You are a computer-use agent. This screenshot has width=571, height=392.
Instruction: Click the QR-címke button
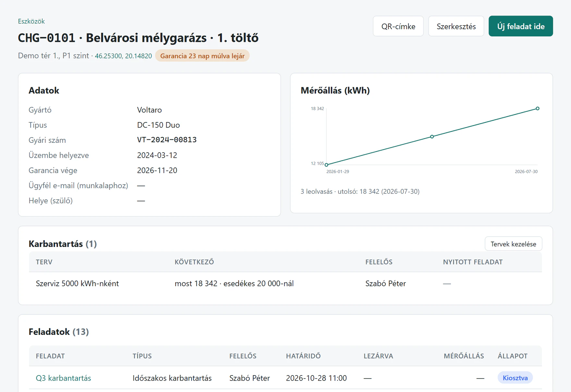tap(398, 26)
